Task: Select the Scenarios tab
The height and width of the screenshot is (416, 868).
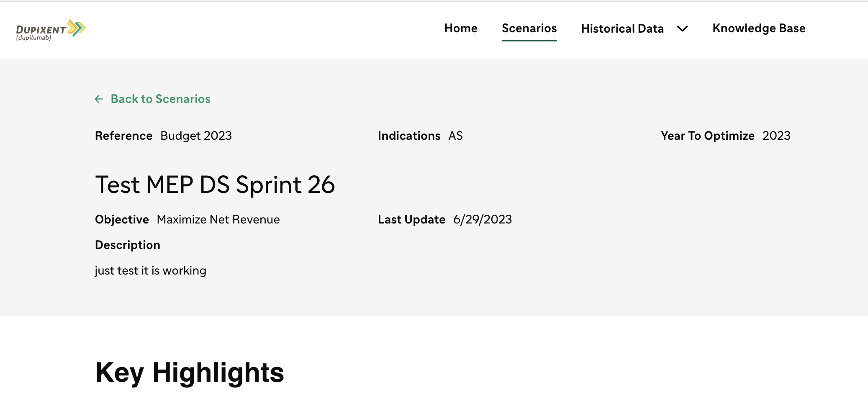Action: tap(529, 28)
